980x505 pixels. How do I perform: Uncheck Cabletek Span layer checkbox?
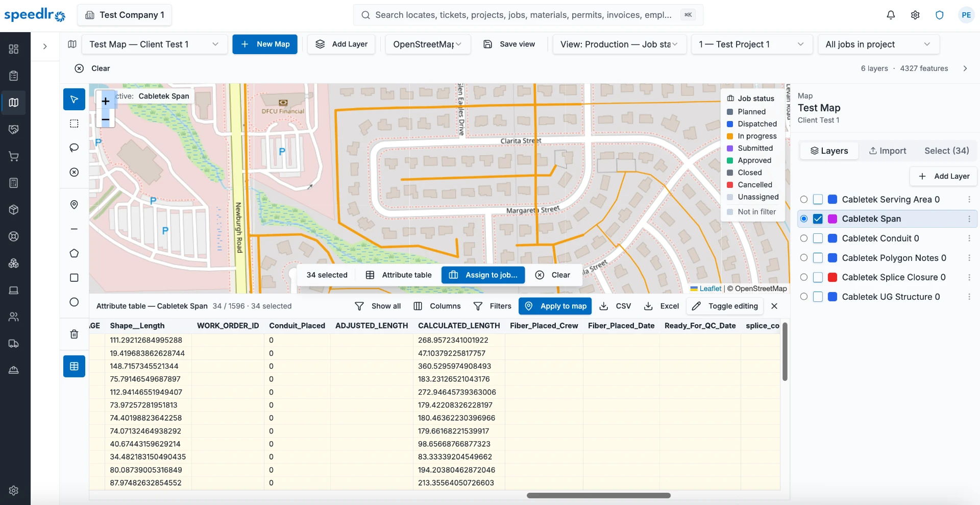(818, 219)
